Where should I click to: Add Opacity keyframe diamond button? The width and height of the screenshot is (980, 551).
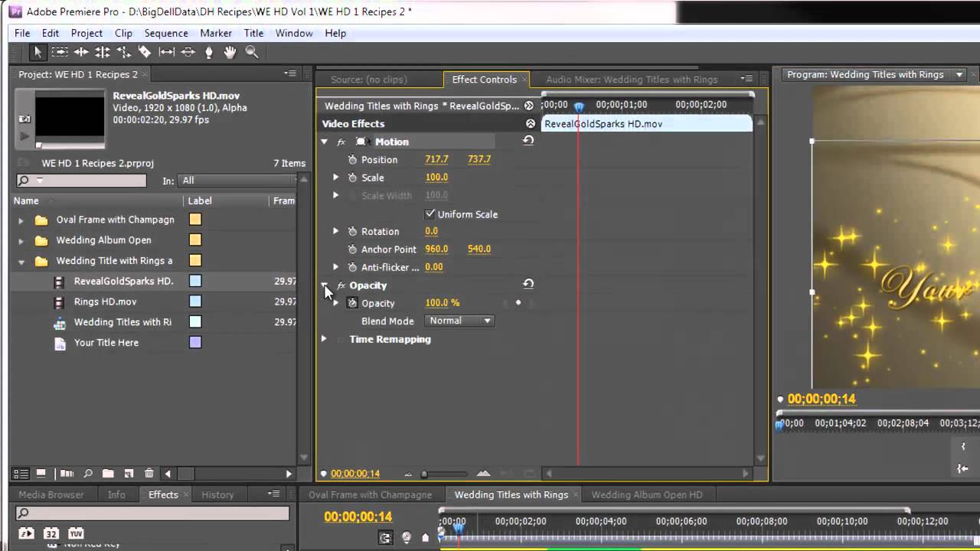pos(518,303)
